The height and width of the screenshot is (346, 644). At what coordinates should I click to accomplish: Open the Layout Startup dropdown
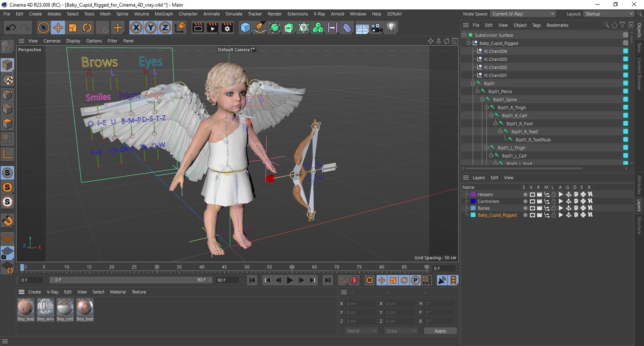point(608,14)
